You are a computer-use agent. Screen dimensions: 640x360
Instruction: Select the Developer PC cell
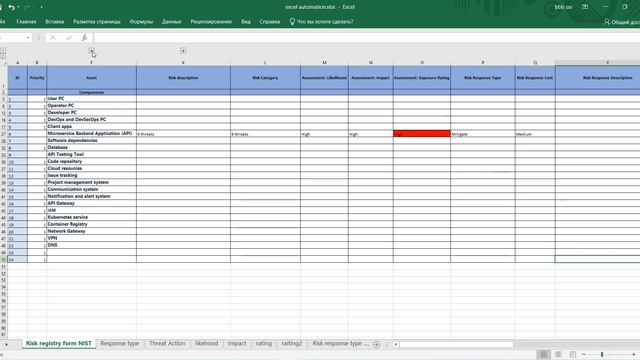coord(91,112)
